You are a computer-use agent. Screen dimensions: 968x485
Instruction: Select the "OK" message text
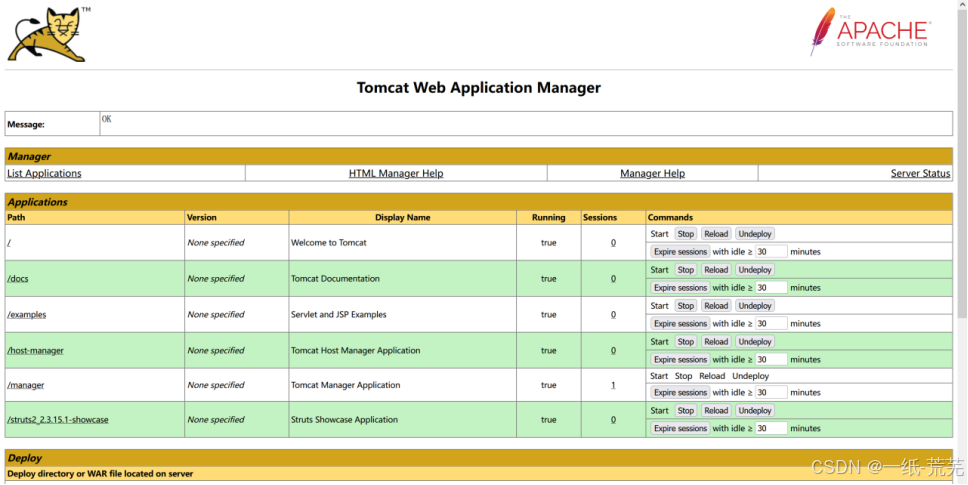coord(107,118)
